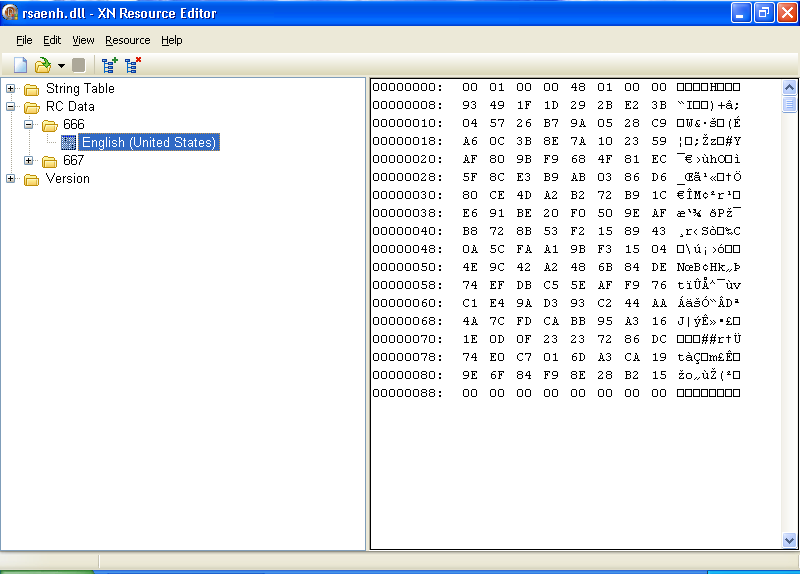Collapse the 666 folder node
The image size is (800, 574).
(x=29, y=125)
